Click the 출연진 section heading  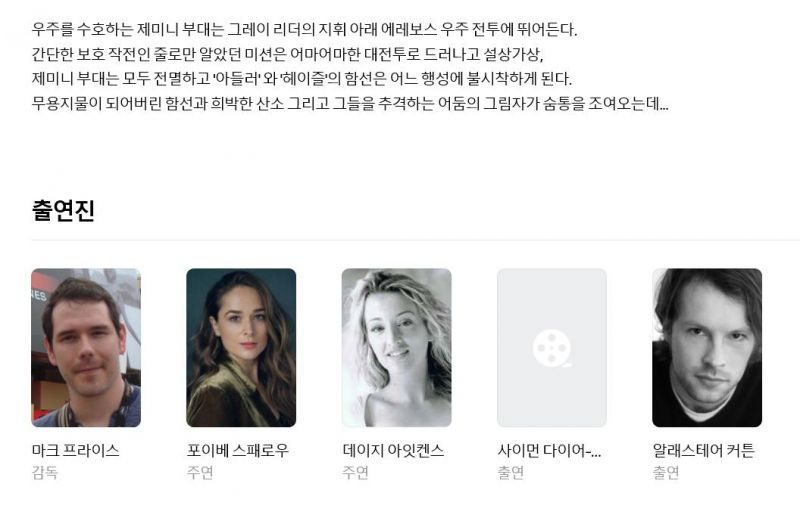coord(63,210)
